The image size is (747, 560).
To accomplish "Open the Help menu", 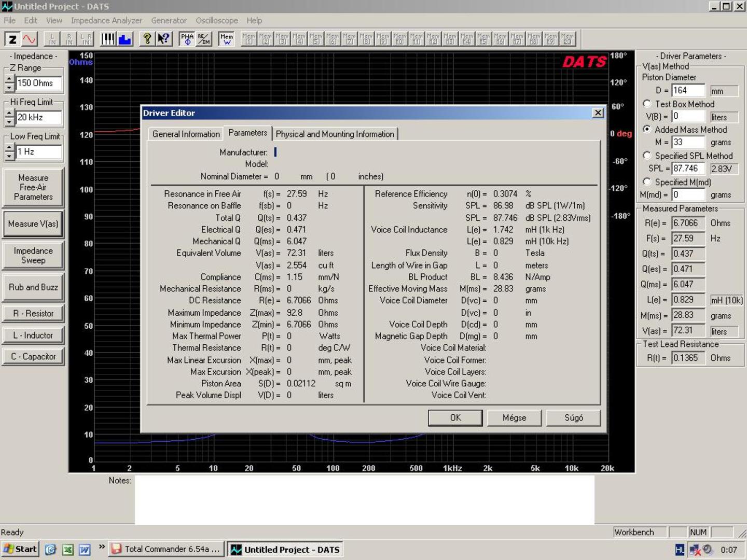I will click(x=254, y=20).
